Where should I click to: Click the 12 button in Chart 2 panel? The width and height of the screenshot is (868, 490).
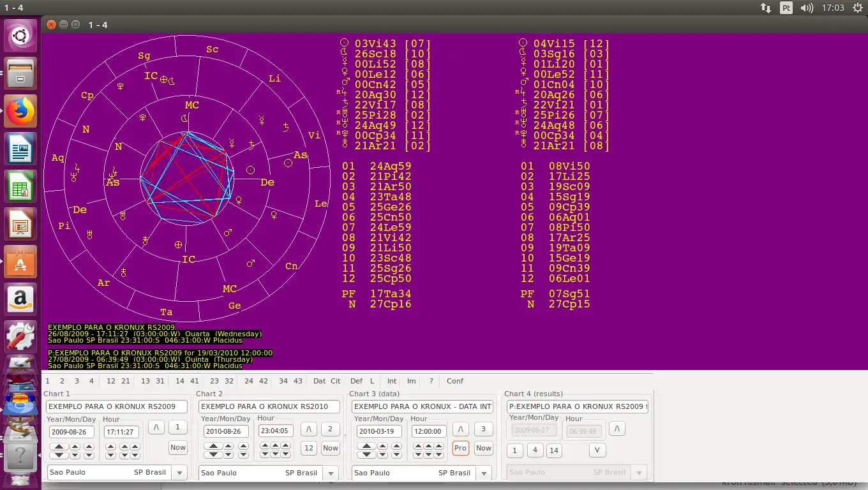point(309,448)
